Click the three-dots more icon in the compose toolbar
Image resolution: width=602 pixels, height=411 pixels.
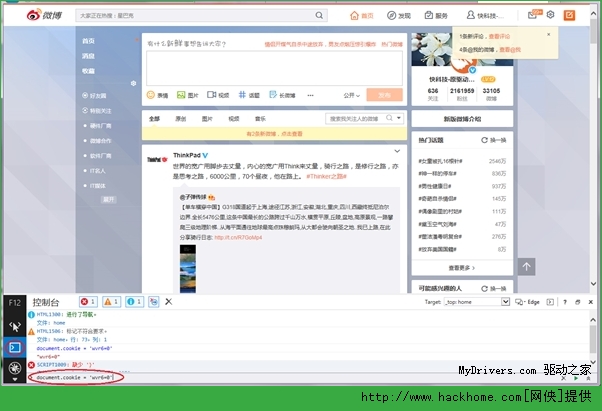(310, 95)
